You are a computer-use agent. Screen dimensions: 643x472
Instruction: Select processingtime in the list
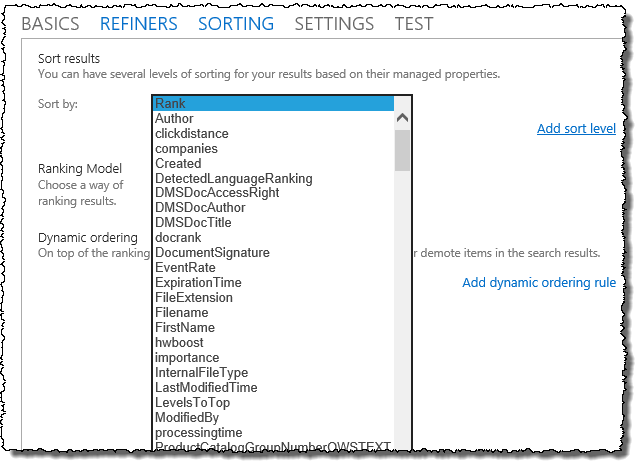pos(198,433)
